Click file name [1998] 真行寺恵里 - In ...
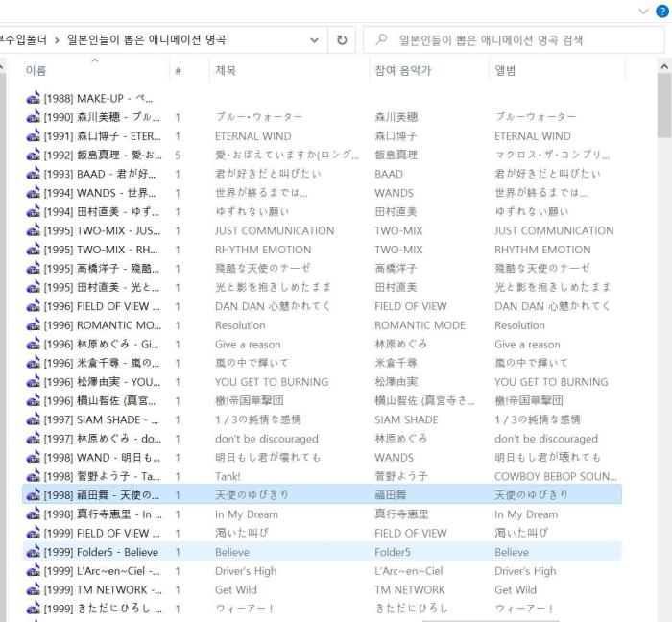 tap(103, 514)
